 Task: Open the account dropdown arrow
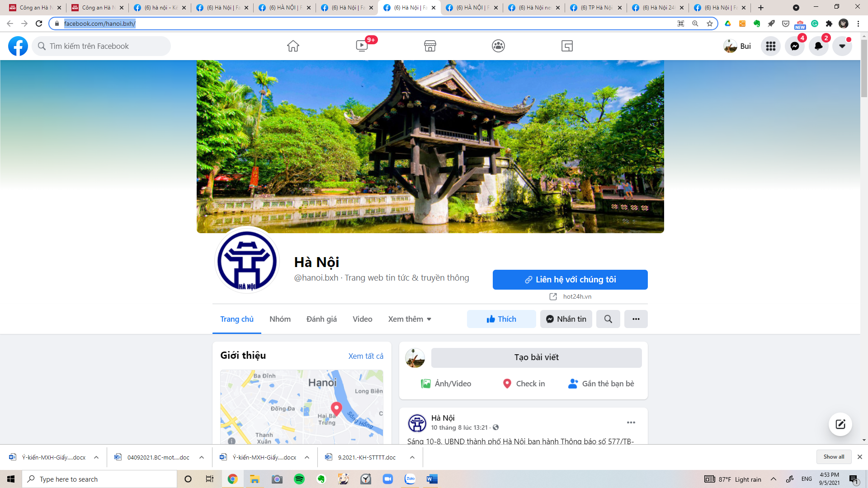[842, 46]
